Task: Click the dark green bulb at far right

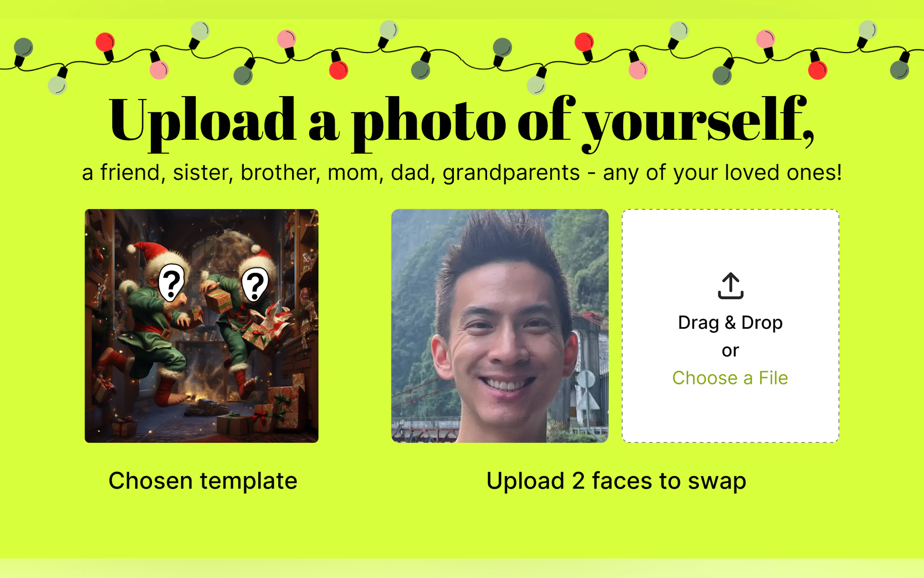Action: point(899,70)
